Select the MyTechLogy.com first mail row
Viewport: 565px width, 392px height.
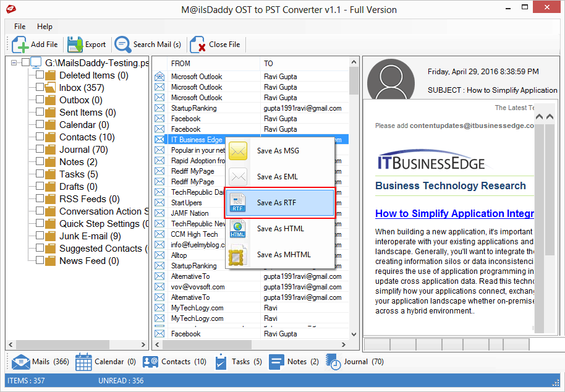pos(251,308)
